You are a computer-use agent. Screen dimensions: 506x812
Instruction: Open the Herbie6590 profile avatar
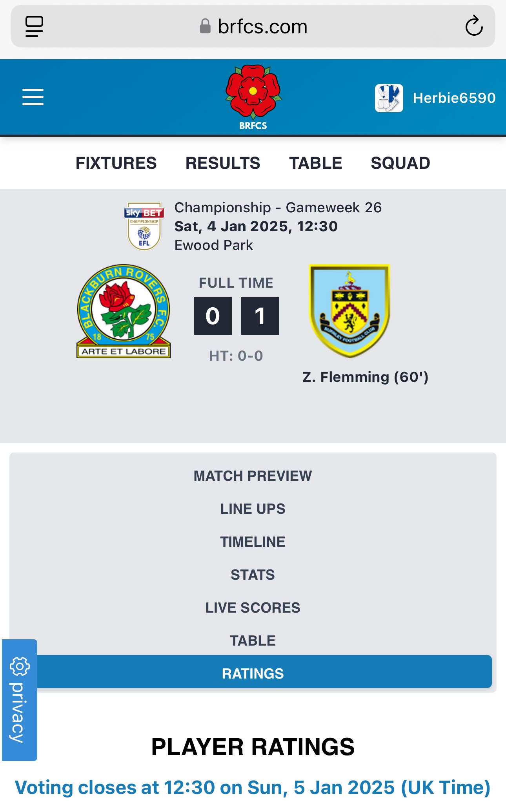tap(389, 98)
